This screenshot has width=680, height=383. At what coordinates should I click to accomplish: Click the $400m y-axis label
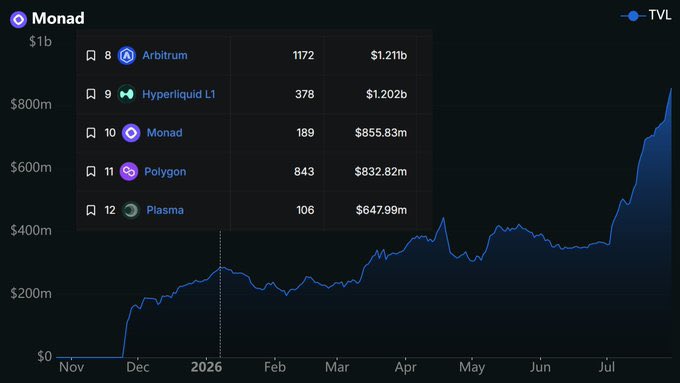click(31, 230)
